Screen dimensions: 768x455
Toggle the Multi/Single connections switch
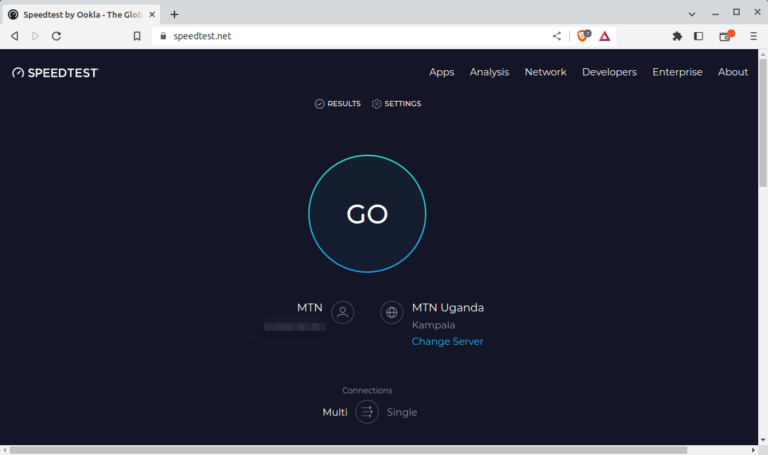click(x=367, y=412)
